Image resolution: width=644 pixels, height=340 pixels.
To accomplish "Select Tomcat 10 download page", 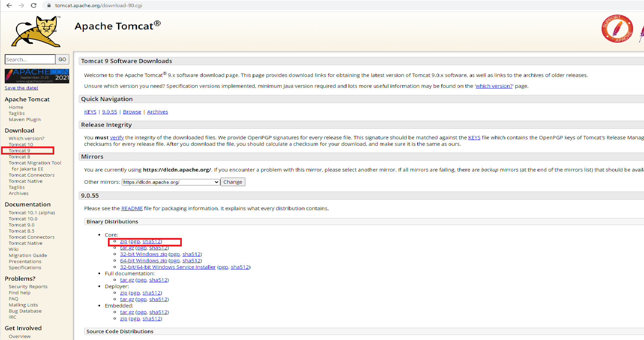I will (x=21, y=144).
